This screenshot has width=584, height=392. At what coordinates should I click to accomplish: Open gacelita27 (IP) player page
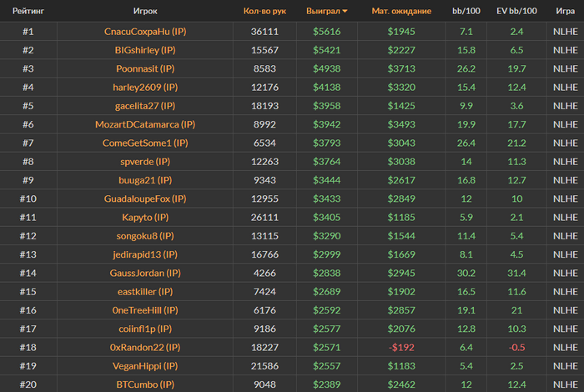pyautogui.click(x=145, y=106)
